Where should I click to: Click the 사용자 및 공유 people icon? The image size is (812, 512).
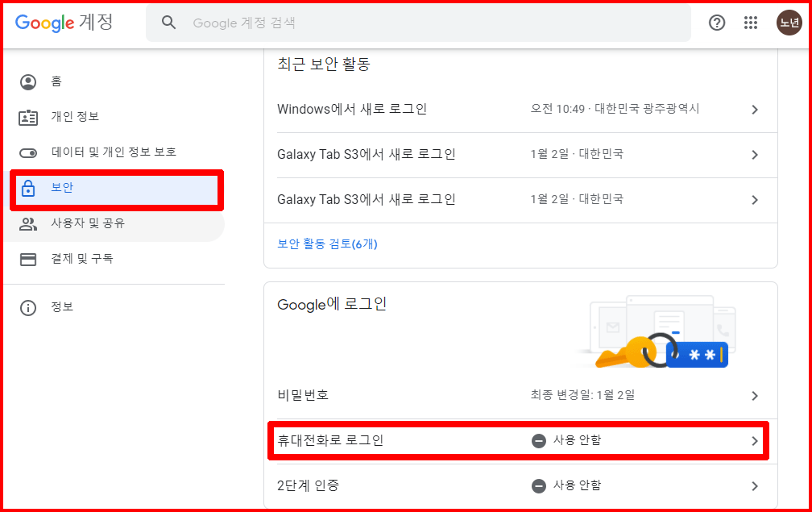pyautogui.click(x=28, y=224)
